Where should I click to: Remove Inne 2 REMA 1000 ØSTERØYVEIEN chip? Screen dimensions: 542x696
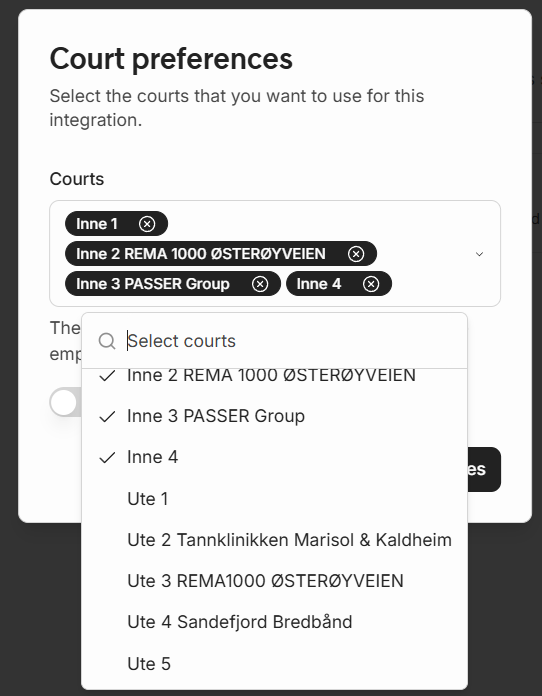pos(356,254)
